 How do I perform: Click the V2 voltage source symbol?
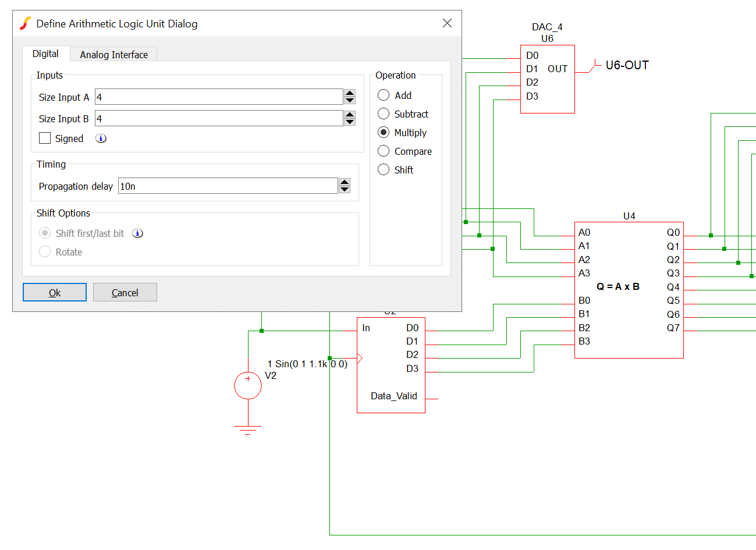[248, 385]
